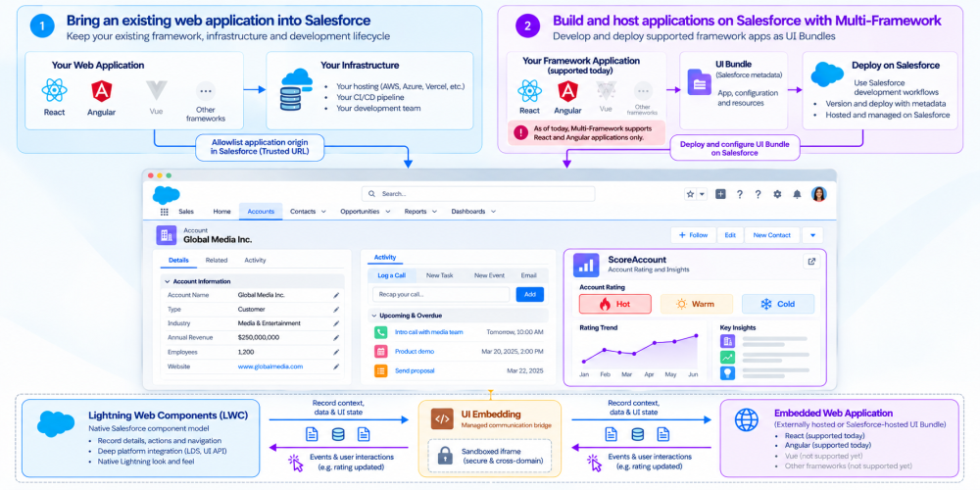980x490 pixels.
Task: Click the global actions plus icon
Action: pyautogui.click(x=720, y=194)
